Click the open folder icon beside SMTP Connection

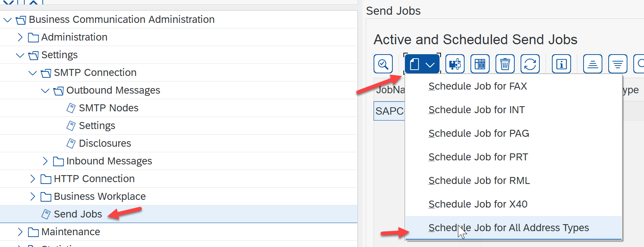(x=46, y=73)
